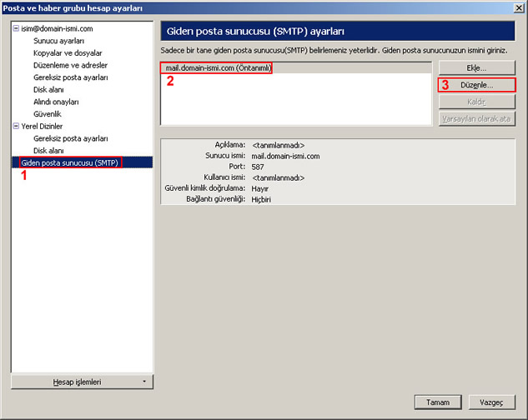
Task: Select Gereksiz posta ayarları under isim@domain-ismi.com
Action: click(70, 77)
